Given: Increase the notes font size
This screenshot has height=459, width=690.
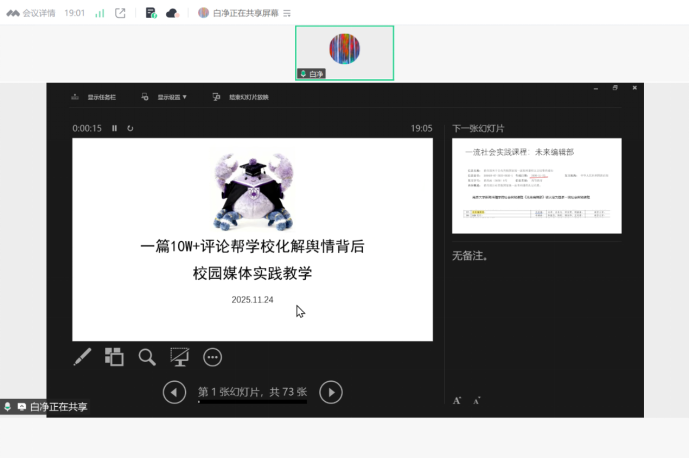Looking at the screenshot, I should [x=457, y=400].
